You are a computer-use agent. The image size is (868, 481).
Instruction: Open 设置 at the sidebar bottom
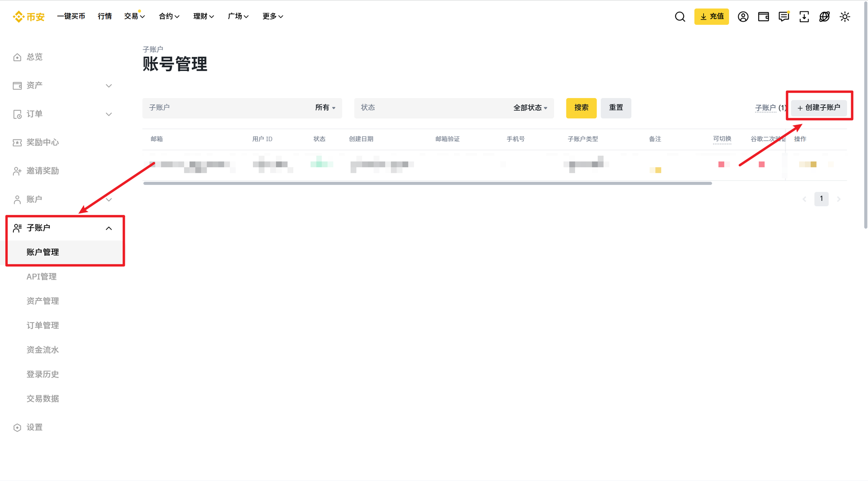pos(34,427)
